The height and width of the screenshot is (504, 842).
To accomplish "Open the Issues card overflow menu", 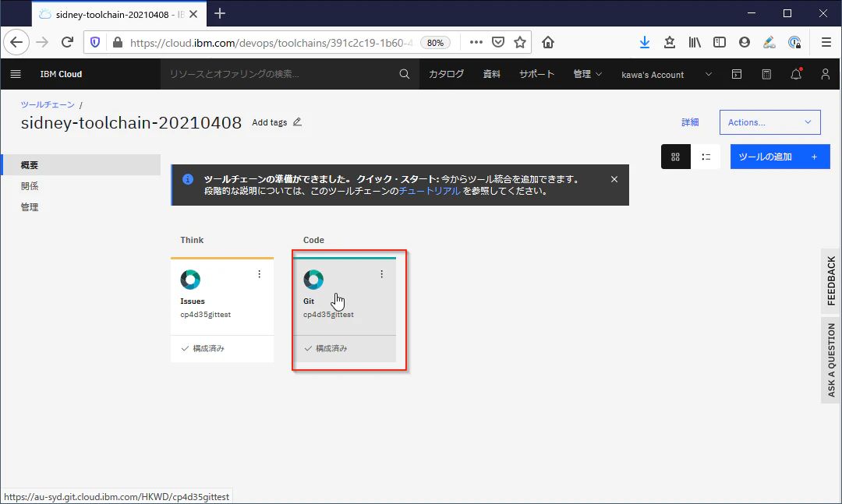I will point(259,274).
